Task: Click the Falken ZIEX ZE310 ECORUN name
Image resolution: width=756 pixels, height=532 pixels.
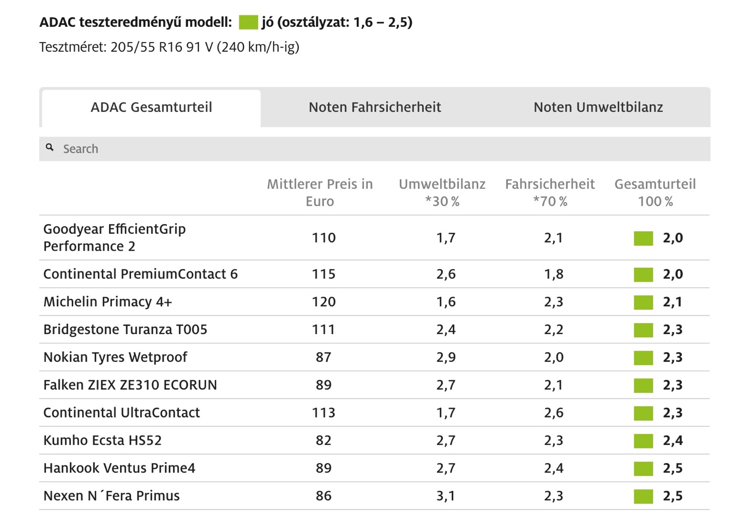Action: [130, 385]
